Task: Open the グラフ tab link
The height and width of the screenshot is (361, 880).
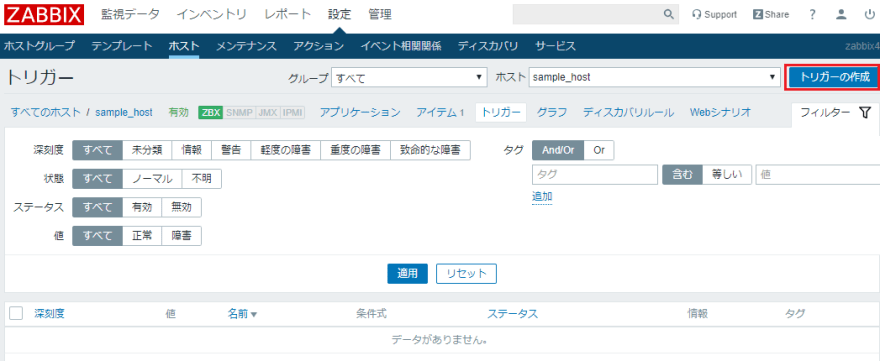Action: point(552,112)
